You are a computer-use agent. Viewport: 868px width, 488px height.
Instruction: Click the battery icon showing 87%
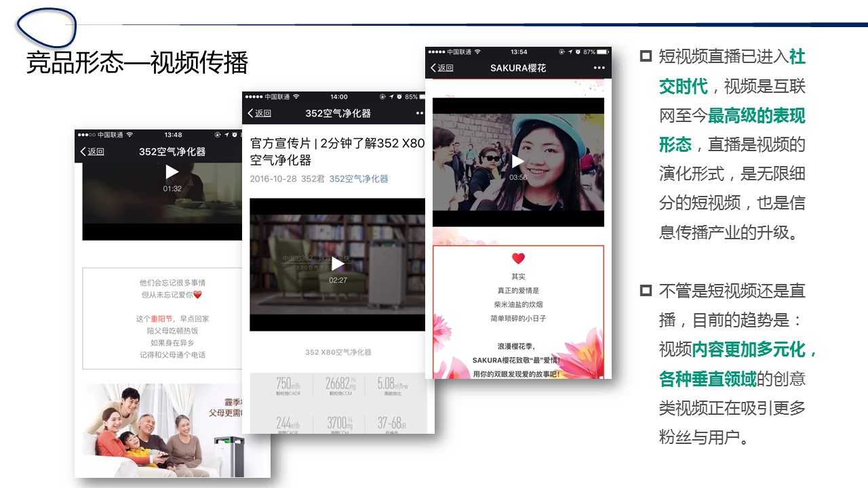(x=602, y=52)
